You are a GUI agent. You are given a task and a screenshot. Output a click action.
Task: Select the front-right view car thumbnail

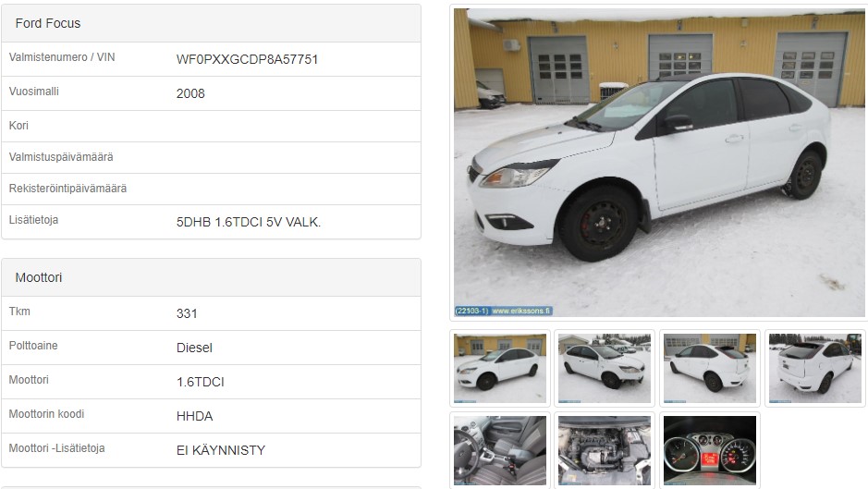[605, 368]
